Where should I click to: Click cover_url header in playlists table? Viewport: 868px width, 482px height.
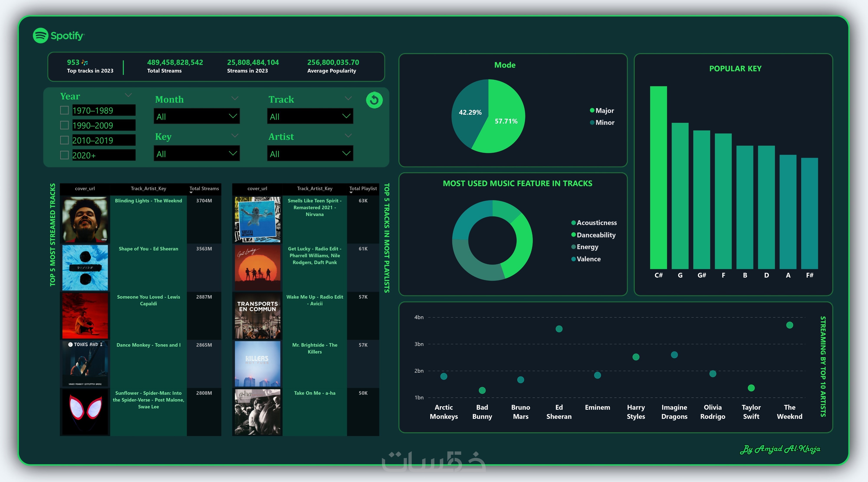coord(257,188)
